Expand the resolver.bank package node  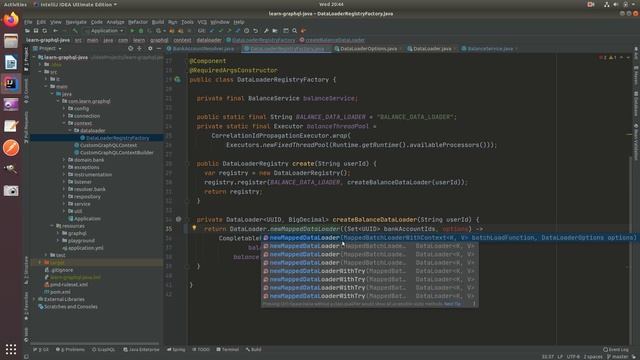click(64, 189)
